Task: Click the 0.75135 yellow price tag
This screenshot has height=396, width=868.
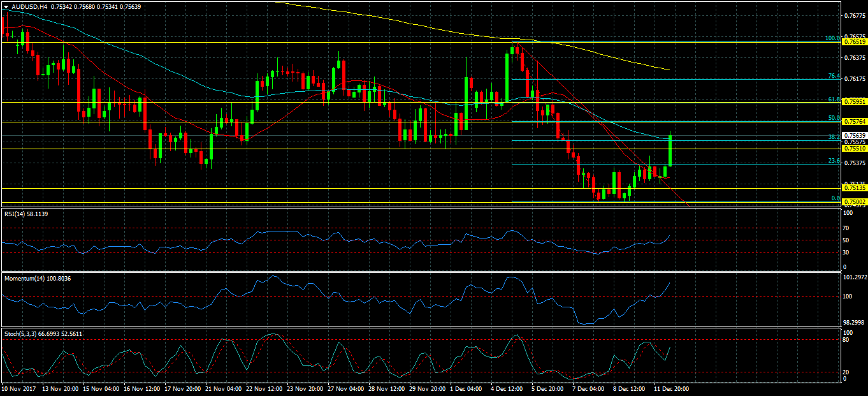Action: click(x=854, y=188)
